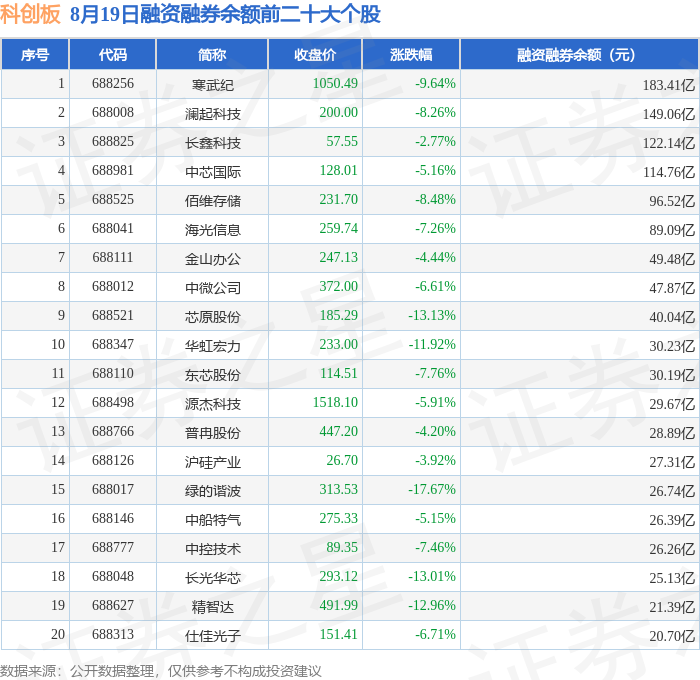
Task: Click the 融资融券余额（元） column header
Action: pyautogui.click(x=579, y=54)
